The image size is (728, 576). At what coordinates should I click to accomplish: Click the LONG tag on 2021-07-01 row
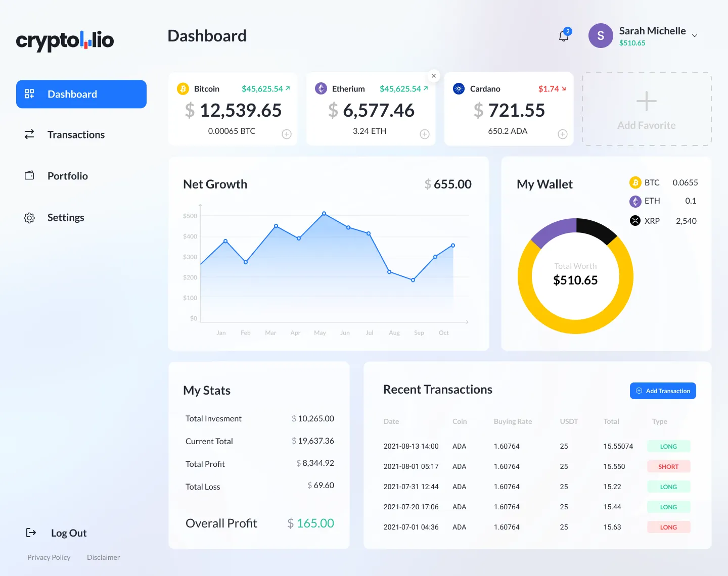[x=668, y=527]
